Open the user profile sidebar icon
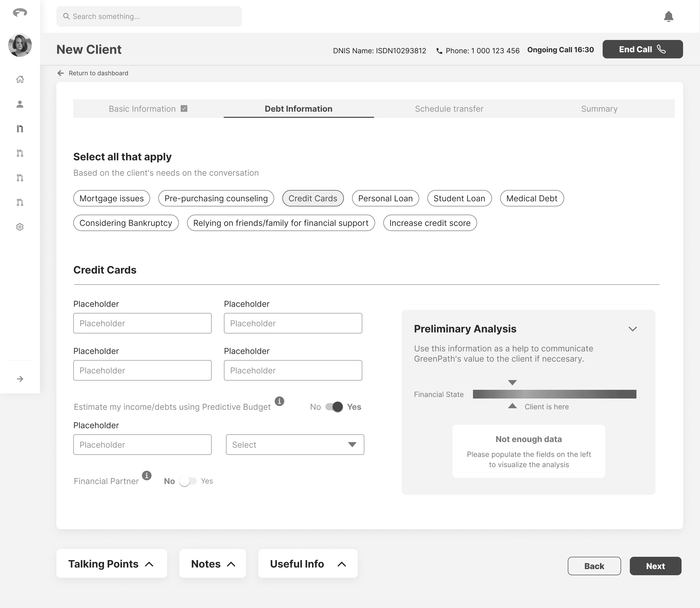This screenshot has height=608, width=700. tap(20, 104)
